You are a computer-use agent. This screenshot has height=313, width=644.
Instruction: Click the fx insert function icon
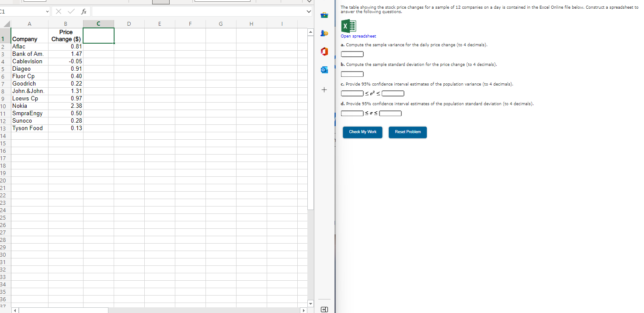(x=84, y=12)
